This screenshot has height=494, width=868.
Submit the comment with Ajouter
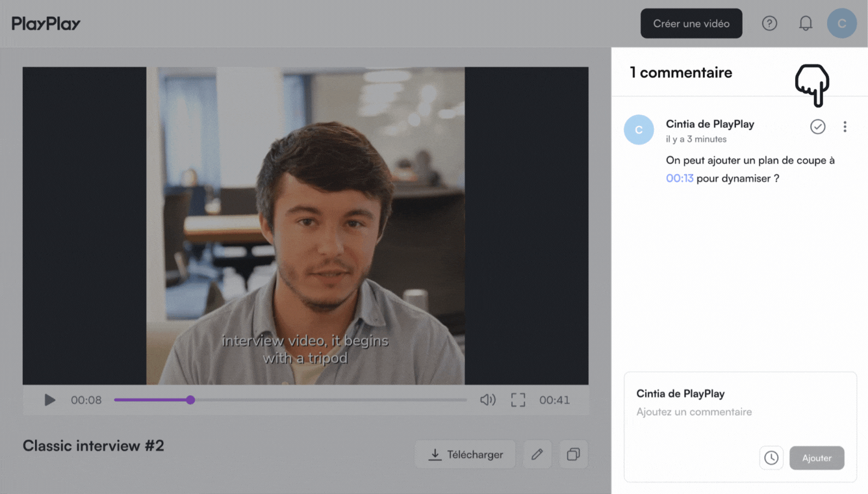tap(817, 458)
